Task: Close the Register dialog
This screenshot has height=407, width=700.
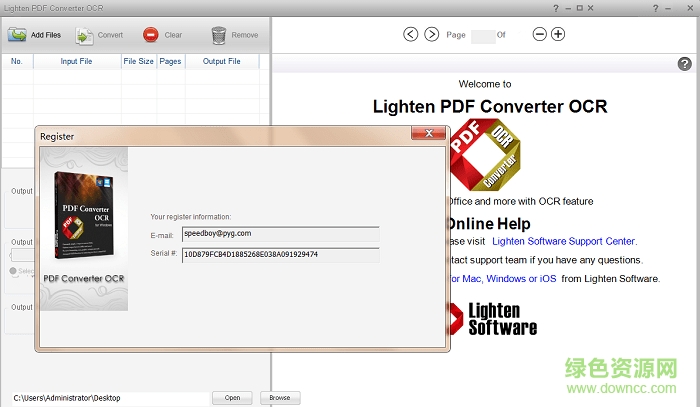Action: click(429, 133)
